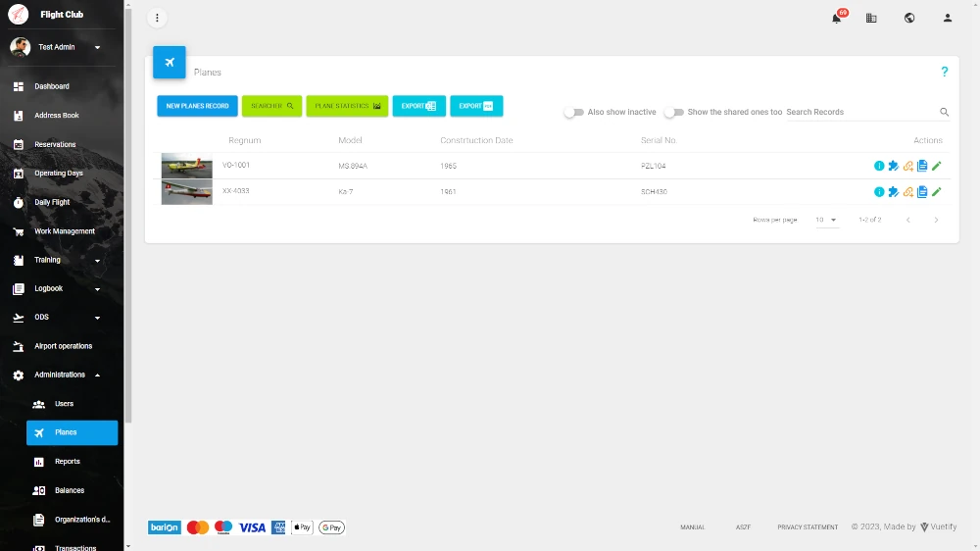Collapse the Administrations menu

pos(97,376)
